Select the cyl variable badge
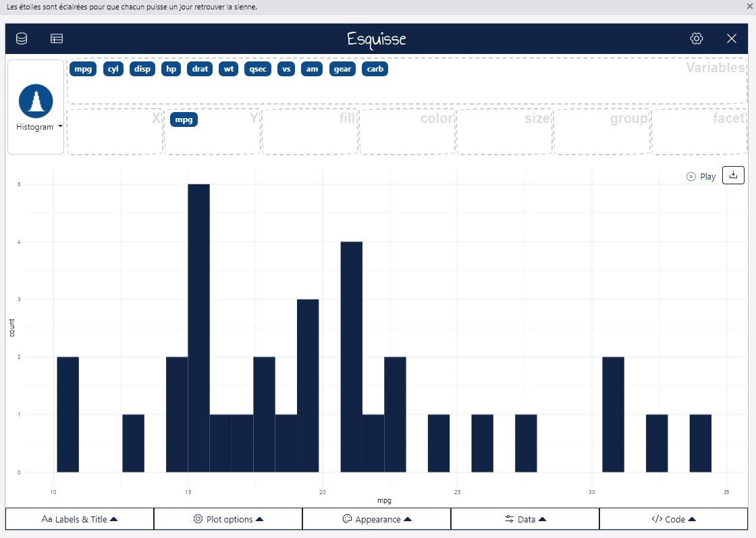The image size is (756, 538). point(113,69)
